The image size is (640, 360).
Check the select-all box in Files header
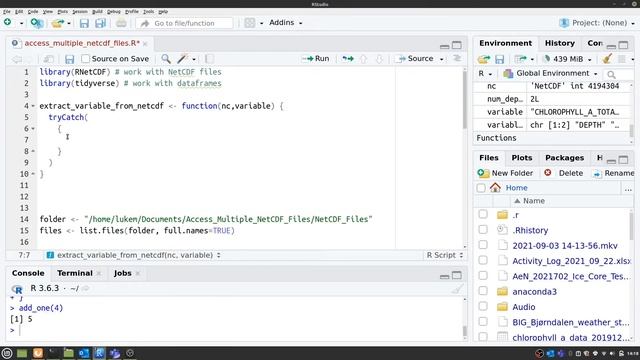click(481, 188)
